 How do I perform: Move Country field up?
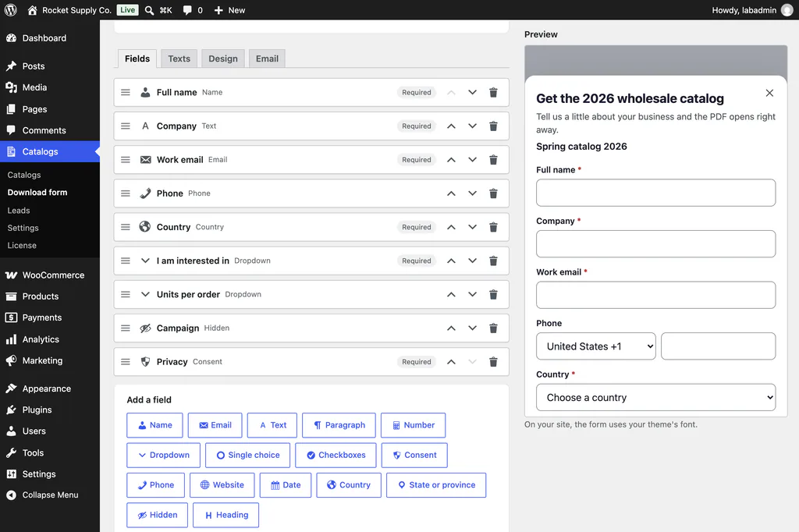[451, 227]
